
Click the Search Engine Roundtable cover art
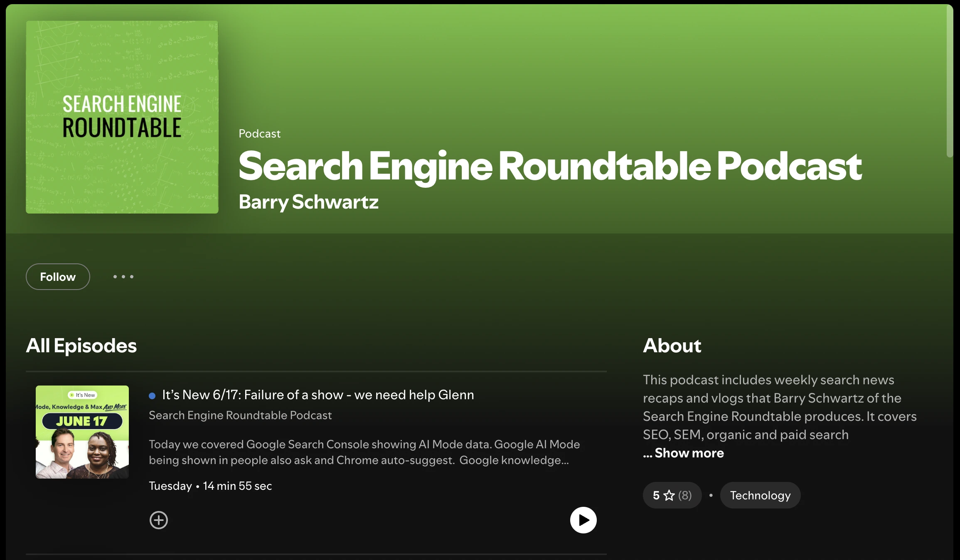(122, 117)
